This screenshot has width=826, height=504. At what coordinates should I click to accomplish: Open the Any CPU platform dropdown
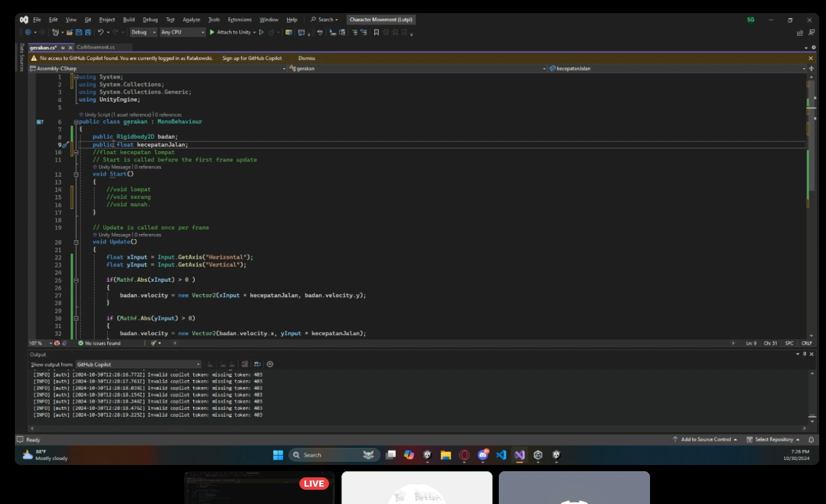(x=182, y=32)
